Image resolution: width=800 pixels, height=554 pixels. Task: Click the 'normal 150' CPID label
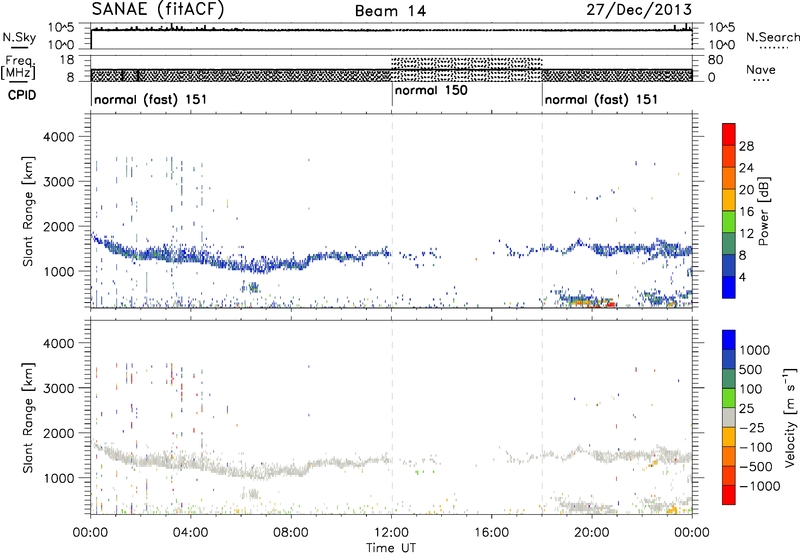point(431,91)
